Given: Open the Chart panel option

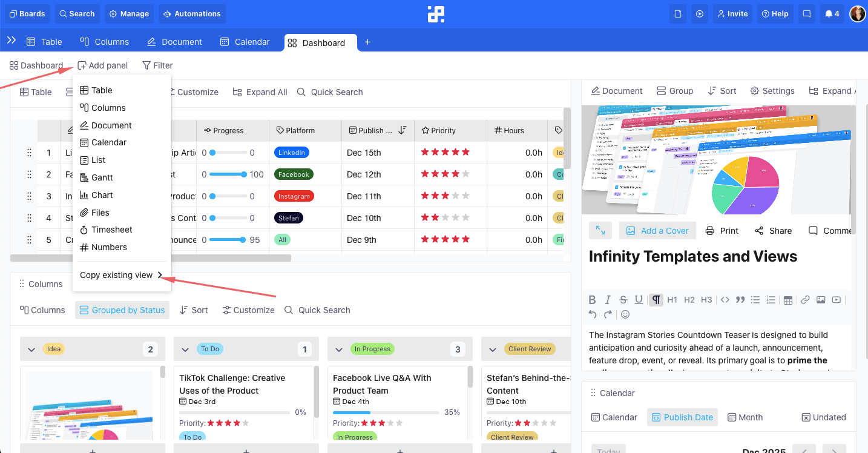Looking at the screenshot, I should coord(102,194).
